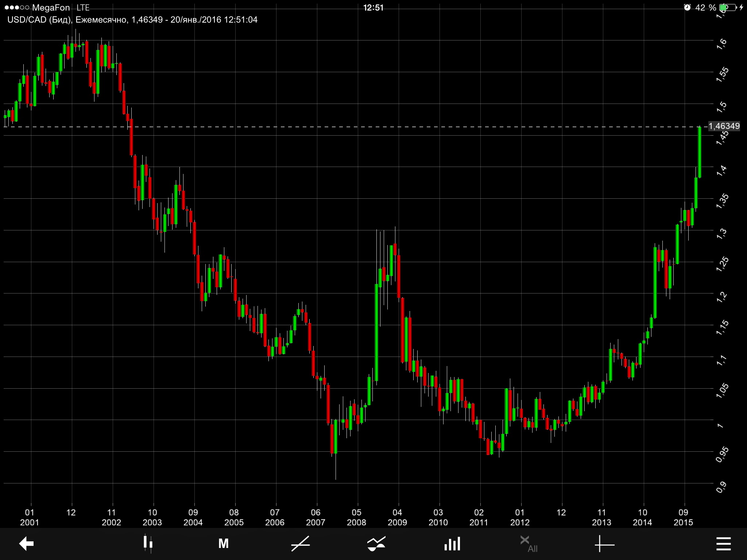
Task: Select the trend line drawing tool
Action: click(x=301, y=544)
